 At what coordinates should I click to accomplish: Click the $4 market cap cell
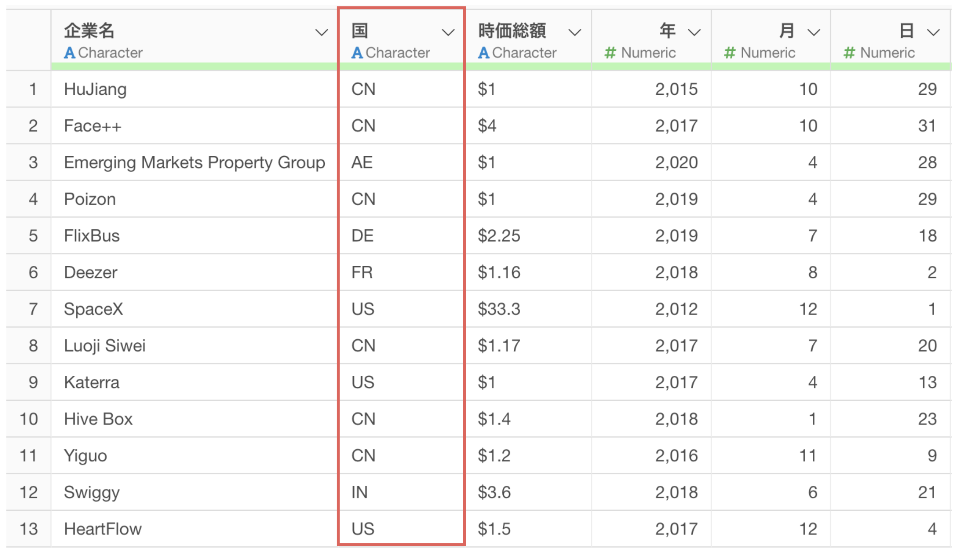coord(528,126)
